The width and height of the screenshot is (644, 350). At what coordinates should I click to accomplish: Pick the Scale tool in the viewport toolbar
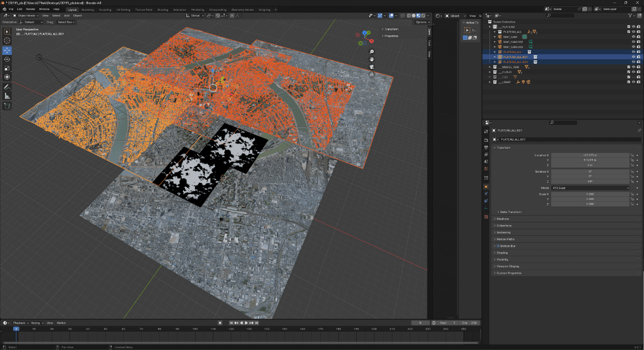click(x=7, y=68)
